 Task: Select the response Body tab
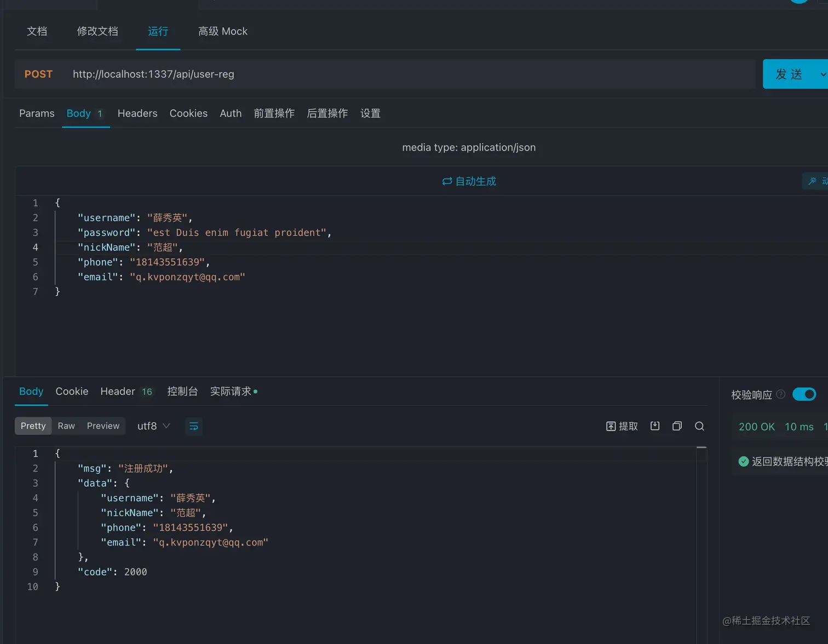[31, 392]
